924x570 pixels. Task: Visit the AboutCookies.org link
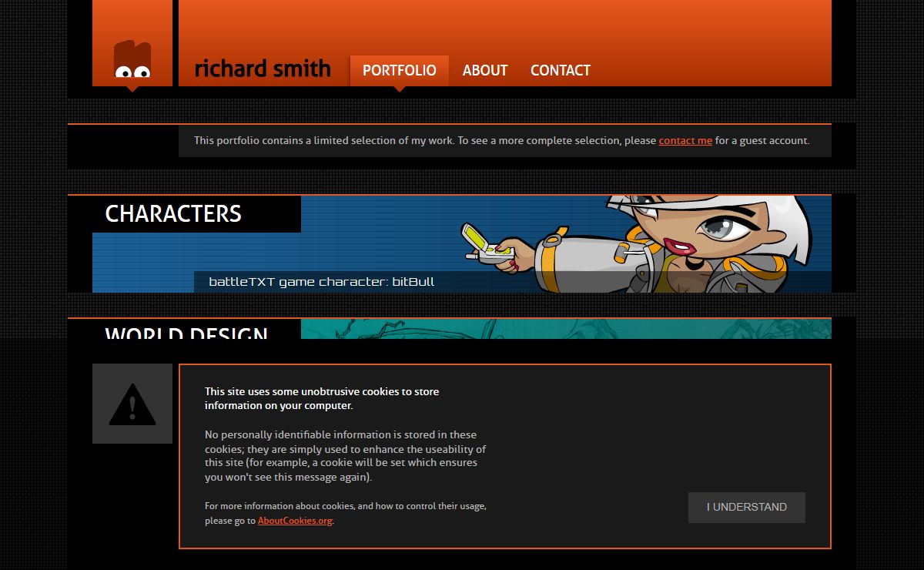(x=295, y=521)
